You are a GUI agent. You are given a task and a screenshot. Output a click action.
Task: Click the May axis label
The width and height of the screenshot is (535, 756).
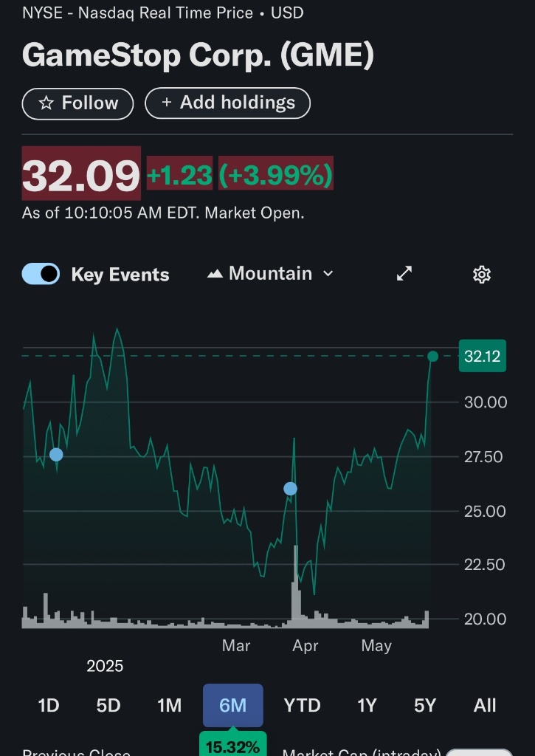tap(376, 646)
